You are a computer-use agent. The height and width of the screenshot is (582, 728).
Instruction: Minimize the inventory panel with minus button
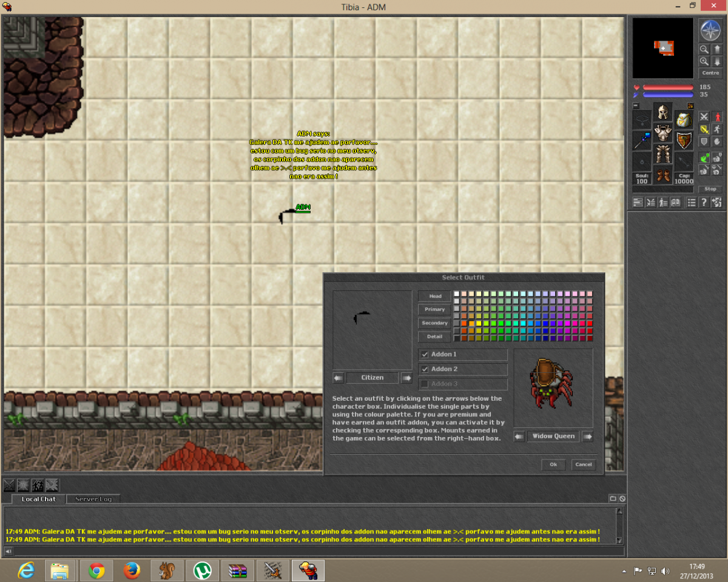click(636, 105)
